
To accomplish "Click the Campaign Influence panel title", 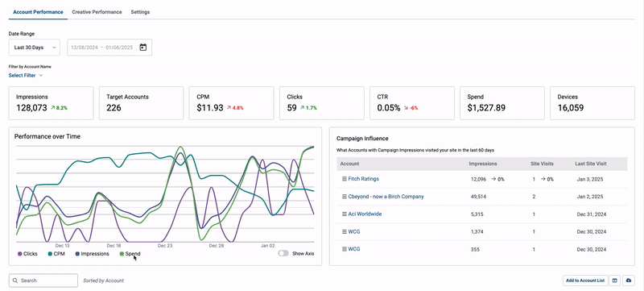I will coord(362,139).
